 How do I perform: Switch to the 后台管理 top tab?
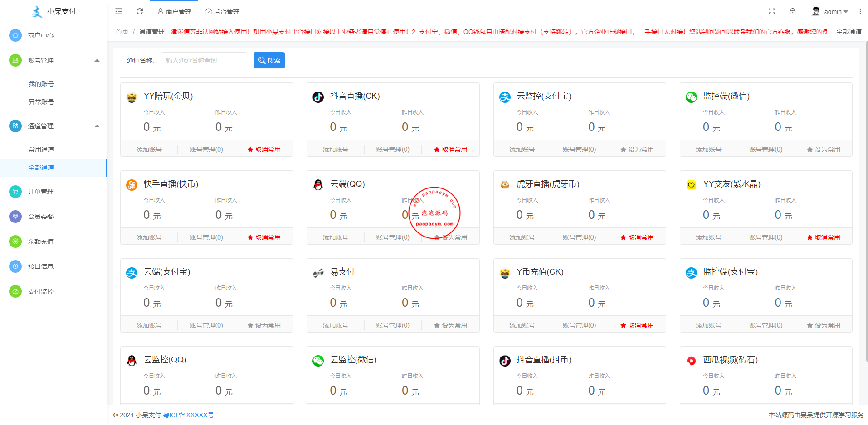tap(222, 12)
